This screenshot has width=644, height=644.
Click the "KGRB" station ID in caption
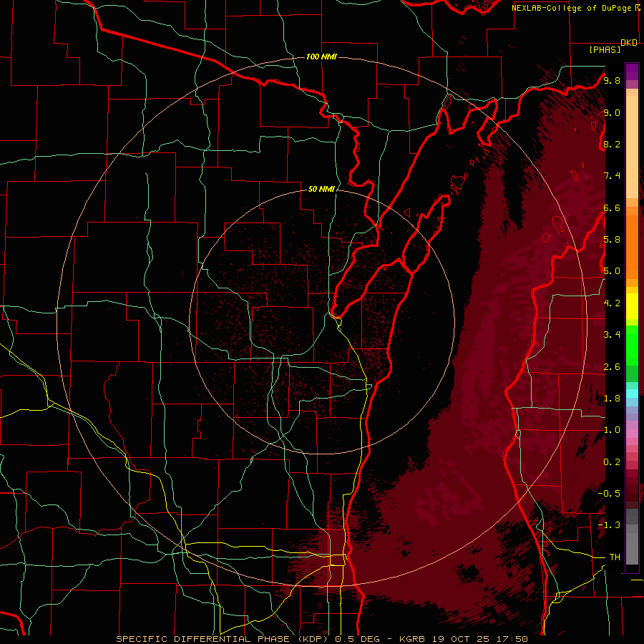tap(412, 639)
